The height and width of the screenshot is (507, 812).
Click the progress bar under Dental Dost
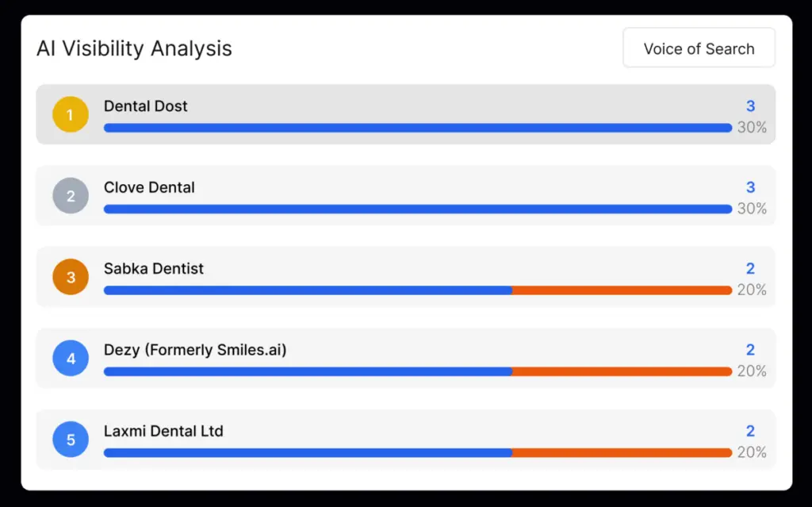click(x=416, y=127)
